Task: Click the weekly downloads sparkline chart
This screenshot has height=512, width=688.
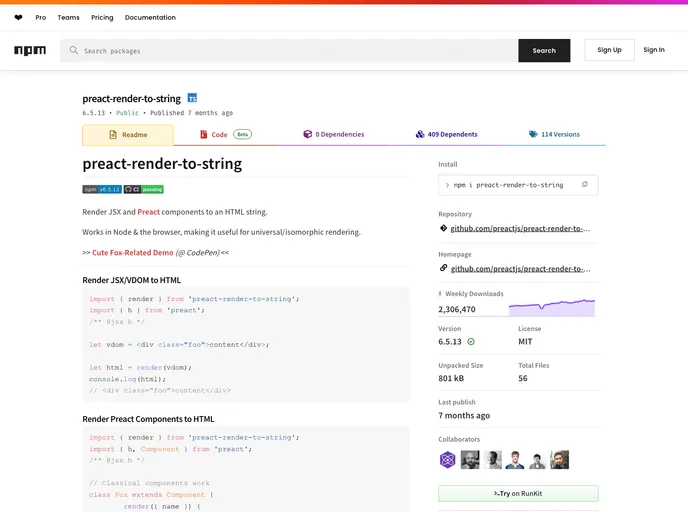Action: pyautogui.click(x=552, y=307)
